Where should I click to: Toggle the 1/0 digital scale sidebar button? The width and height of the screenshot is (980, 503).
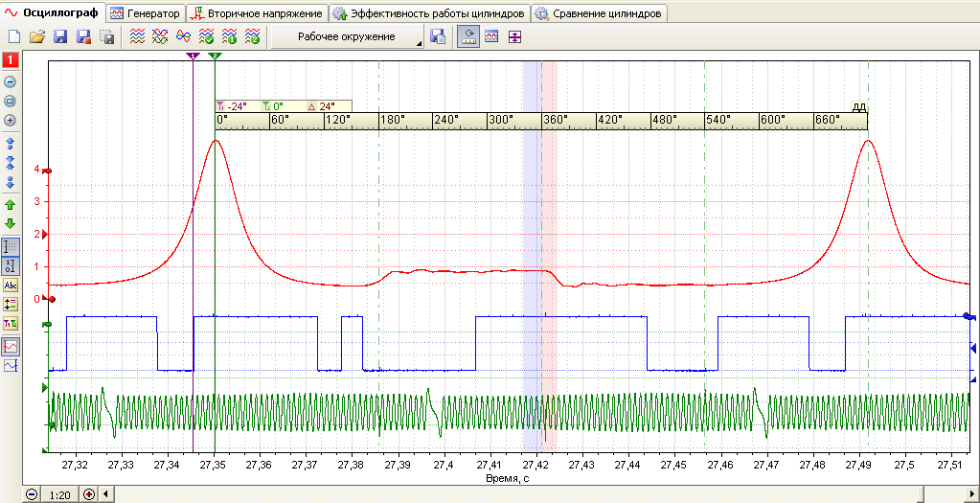11,266
